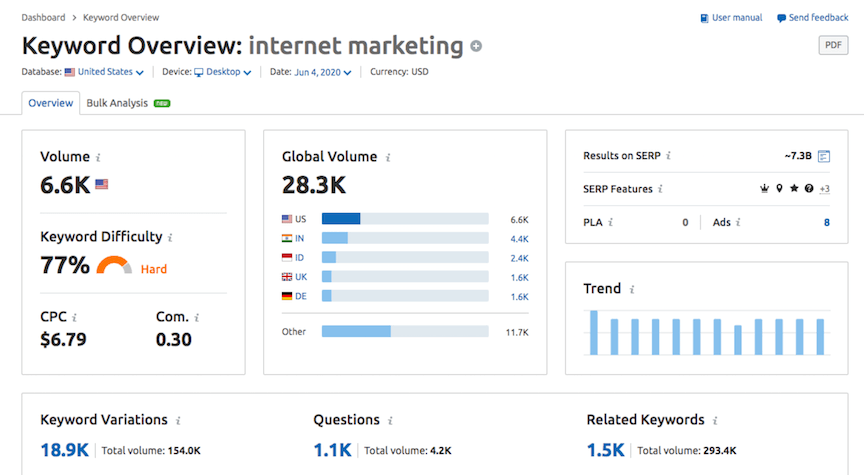Click info icon next to Results on SERP
The width and height of the screenshot is (864, 475).
(668, 156)
